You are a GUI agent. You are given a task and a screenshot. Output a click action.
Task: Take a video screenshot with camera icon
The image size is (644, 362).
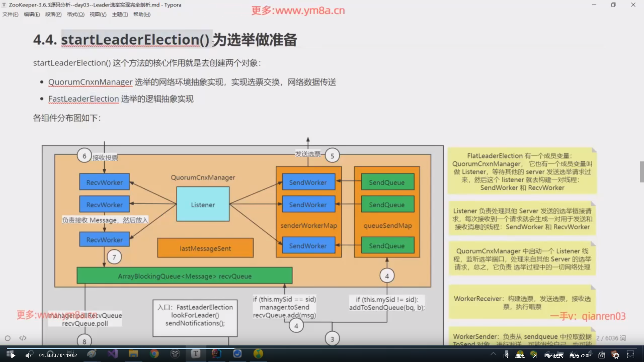602,355
